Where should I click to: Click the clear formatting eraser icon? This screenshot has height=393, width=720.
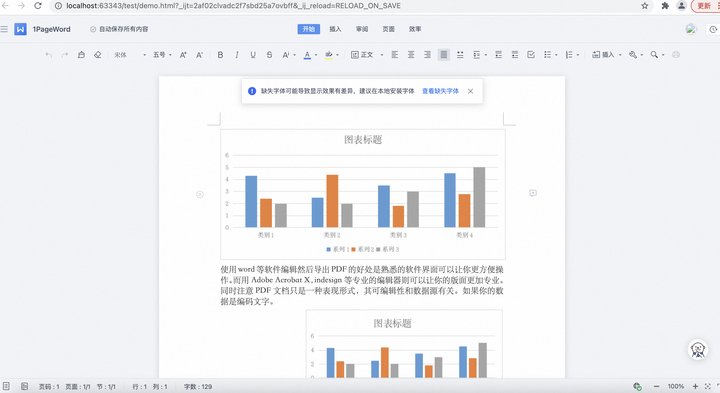point(98,55)
